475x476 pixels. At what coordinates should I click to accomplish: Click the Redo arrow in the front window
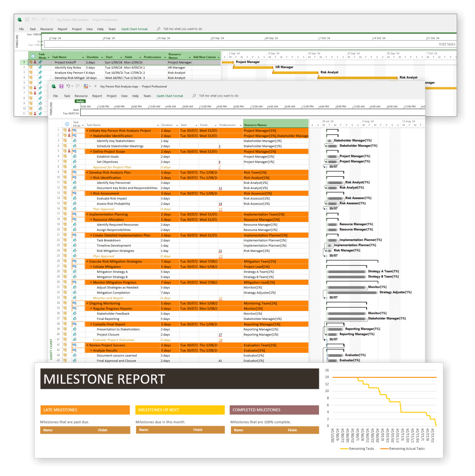[x=77, y=86]
